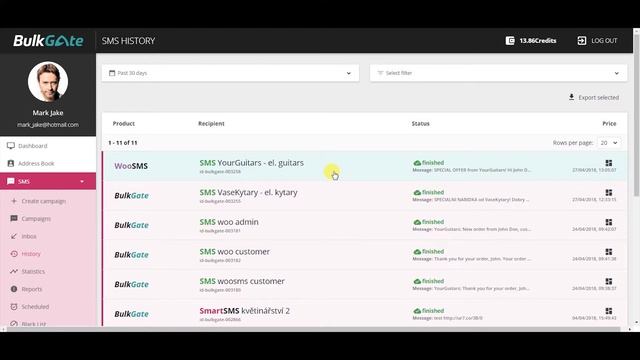Click the WooSMS product logo

coord(131,166)
